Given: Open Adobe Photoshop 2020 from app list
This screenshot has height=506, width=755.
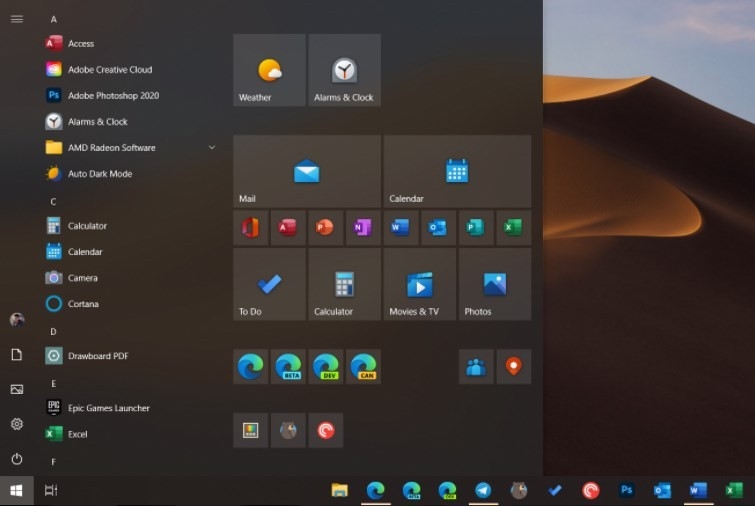Looking at the screenshot, I should pos(131,95).
